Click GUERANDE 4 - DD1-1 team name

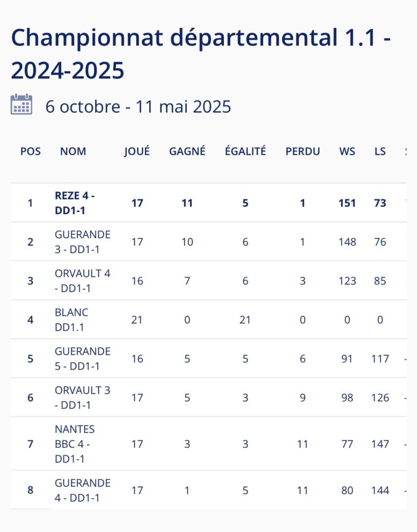coord(82,490)
